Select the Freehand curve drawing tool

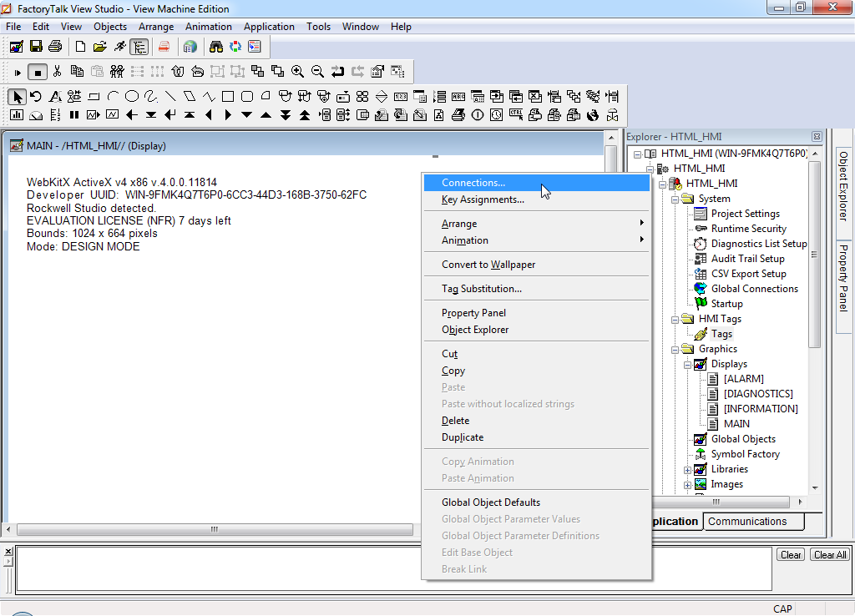click(x=151, y=97)
